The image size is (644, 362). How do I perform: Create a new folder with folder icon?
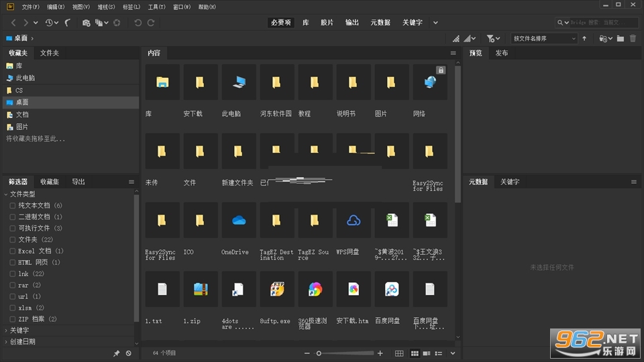[x=621, y=39]
